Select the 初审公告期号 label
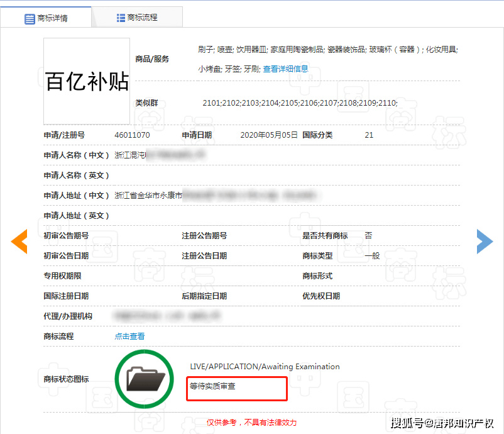 (x=66, y=236)
